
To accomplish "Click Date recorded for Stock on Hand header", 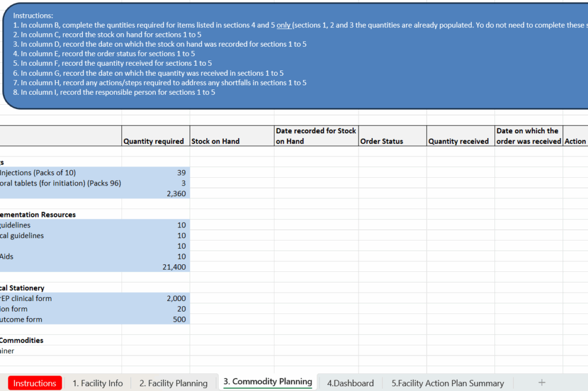I will [315, 136].
